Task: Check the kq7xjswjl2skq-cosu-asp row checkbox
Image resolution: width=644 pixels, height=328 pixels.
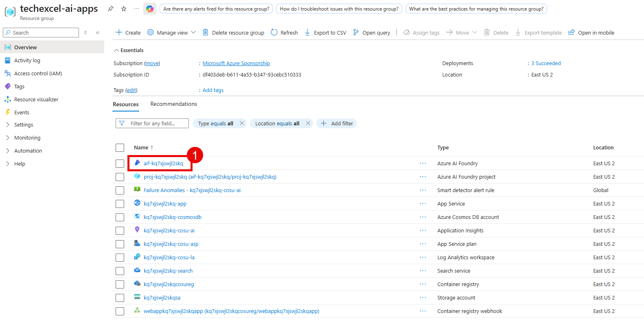Action: pyautogui.click(x=120, y=244)
